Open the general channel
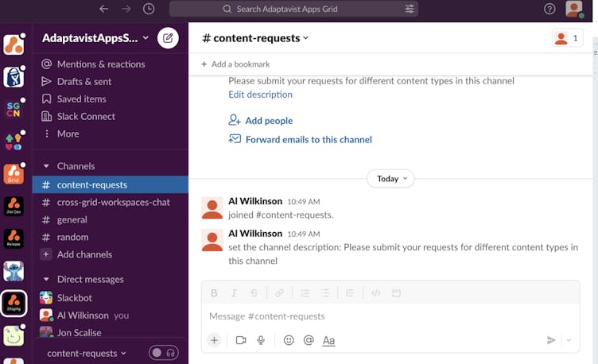 click(x=111, y=220)
